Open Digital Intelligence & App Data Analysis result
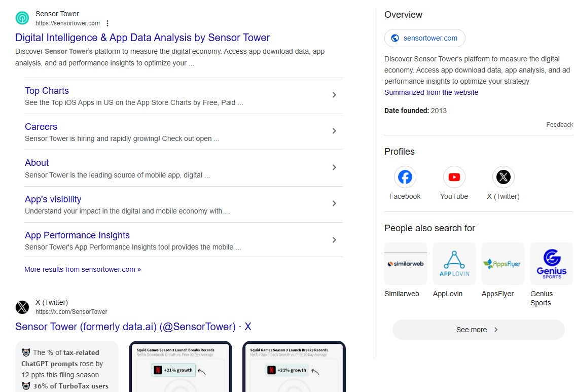 (142, 38)
